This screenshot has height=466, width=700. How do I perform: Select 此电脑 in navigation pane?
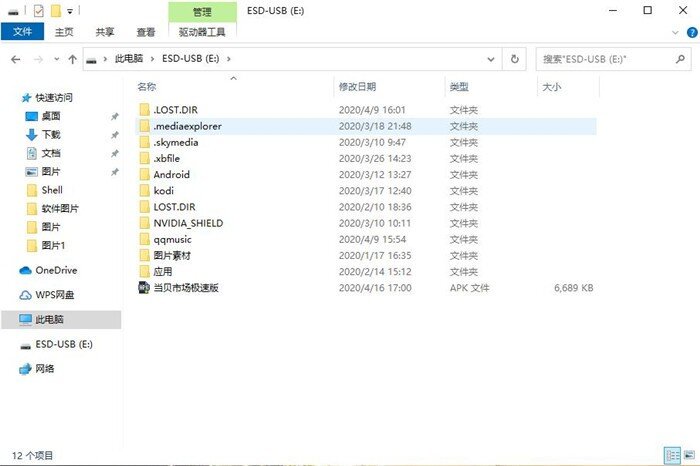[x=61, y=320]
